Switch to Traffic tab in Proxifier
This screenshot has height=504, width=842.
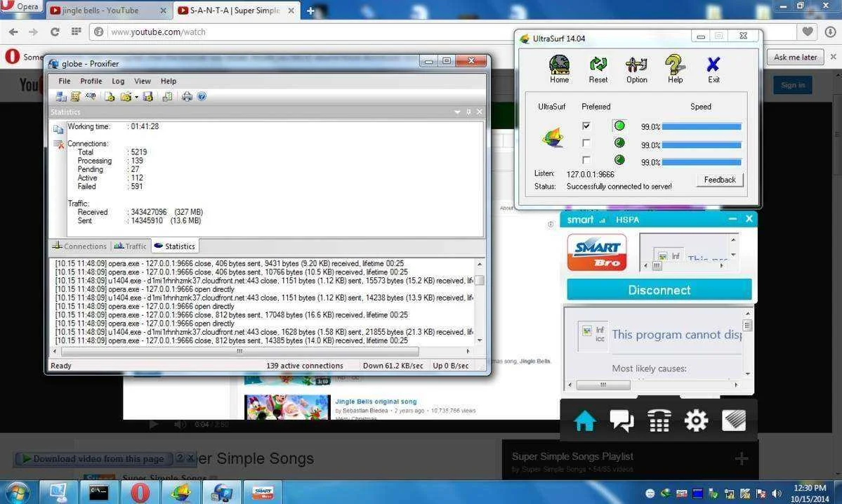(x=131, y=246)
